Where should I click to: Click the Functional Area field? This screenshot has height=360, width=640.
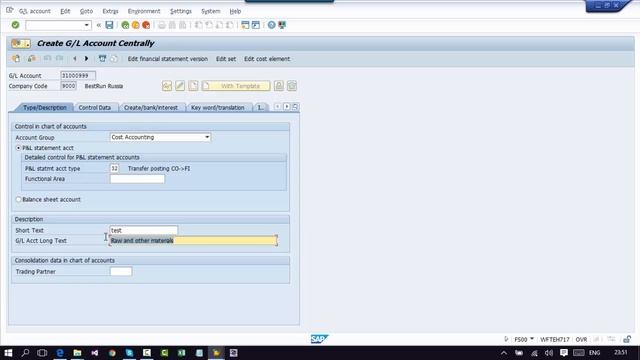click(137, 179)
